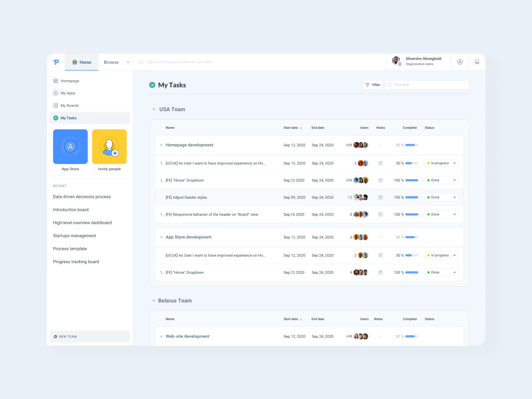Collapse the Homepage development task group
The height and width of the screenshot is (399, 532).
pos(161,145)
